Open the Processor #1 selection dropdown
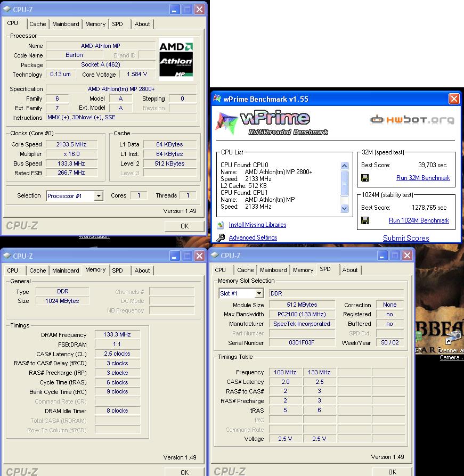Image resolution: width=464 pixels, height=476 pixels. coord(99,196)
